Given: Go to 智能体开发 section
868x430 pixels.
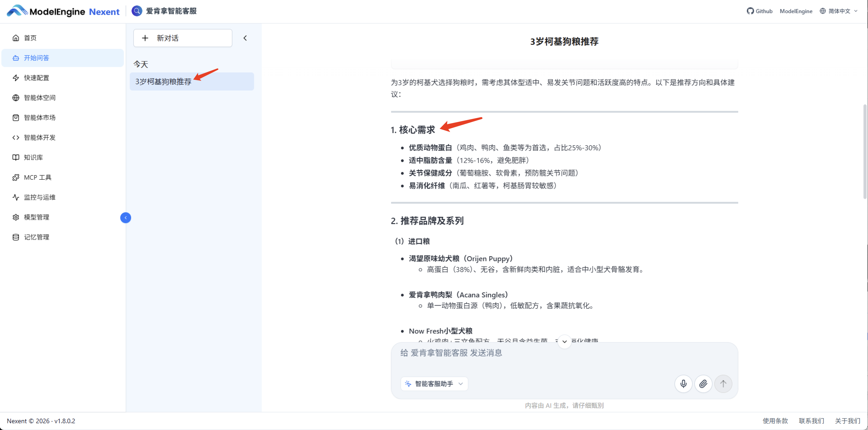Looking at the screenshot, I should click(x=39, y=137).
